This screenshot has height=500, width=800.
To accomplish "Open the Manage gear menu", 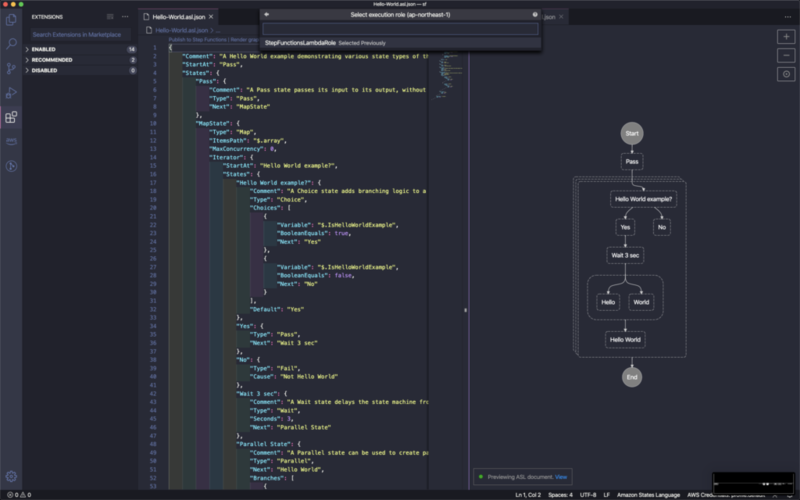I will pyautogui.click(x=11, y=477).
